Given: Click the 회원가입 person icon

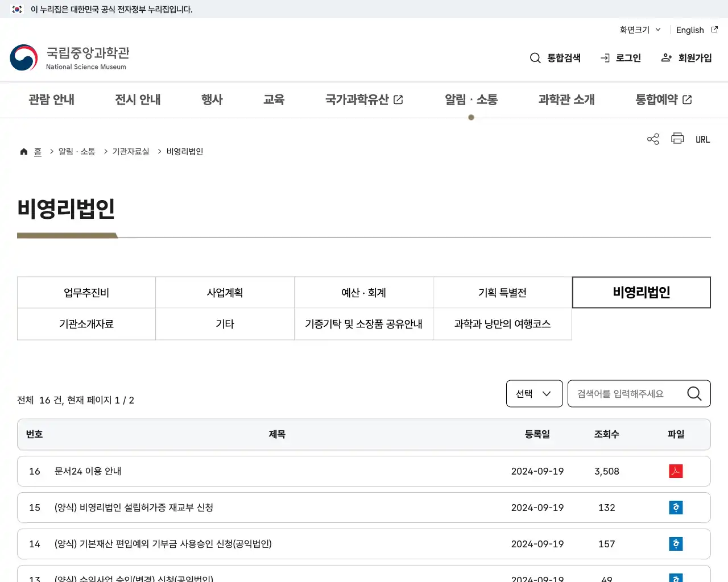Looking at the screenshot, I should [x=666, y=57].
